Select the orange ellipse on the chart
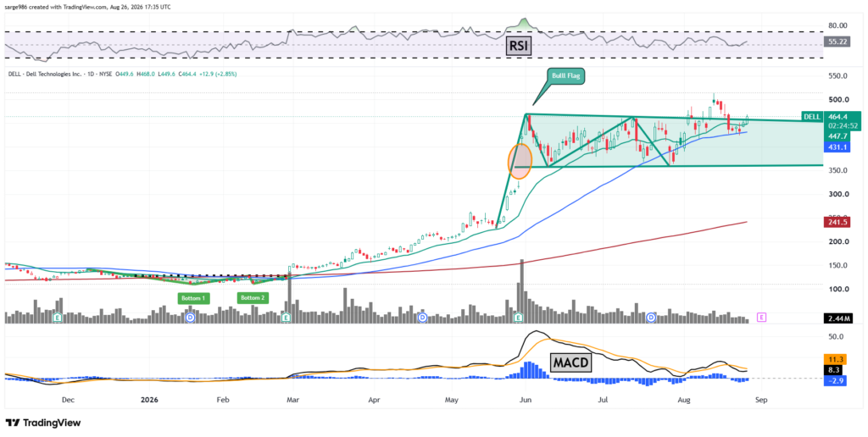The width and height of the screenshot is (868, 437). (520, 161)
